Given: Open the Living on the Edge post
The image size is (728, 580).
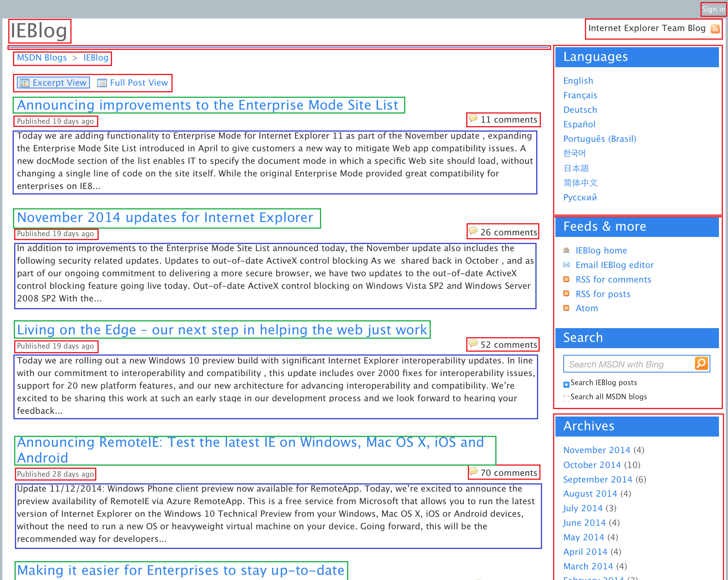Looking at the screenshot, I should pyautogui.click(x=222, y=330).
